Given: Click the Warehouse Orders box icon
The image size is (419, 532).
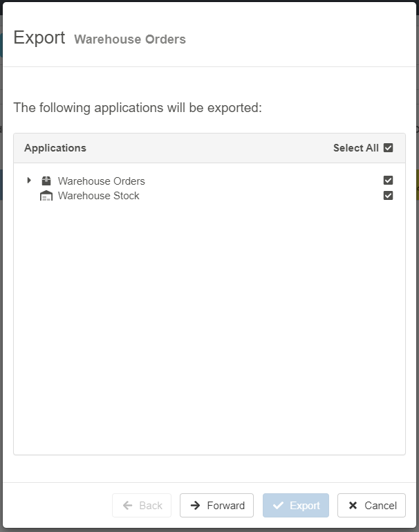Looking at the screenshot, I should pyautogui.click(x=46, y=181).
